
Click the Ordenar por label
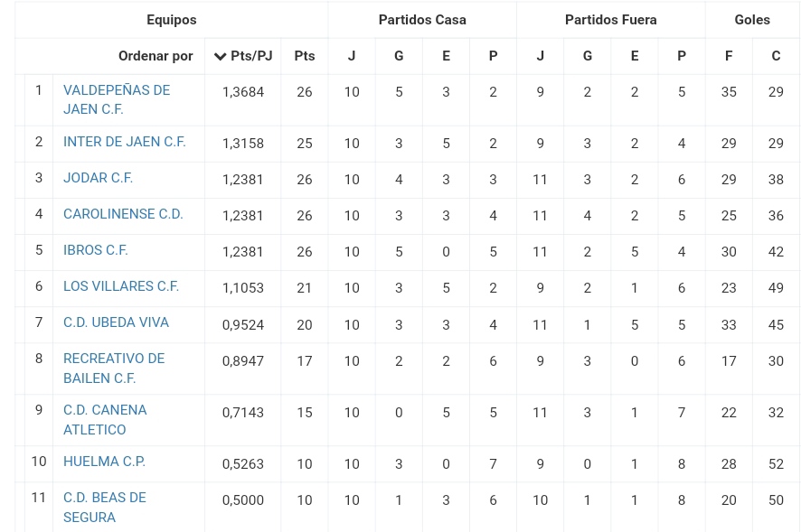[155, 56]
